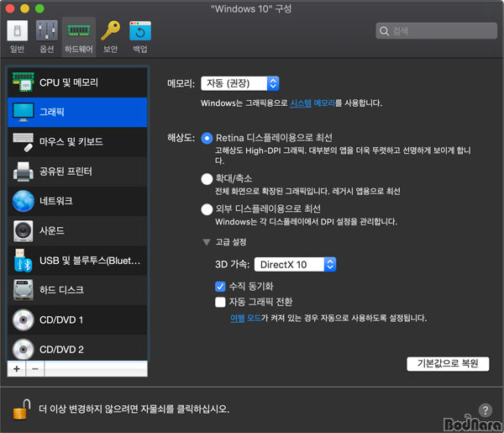The height and width of the screenshot is (433, 504).
Task: Click the magnifier icon in the search field
Action: [x=384, y=31]
